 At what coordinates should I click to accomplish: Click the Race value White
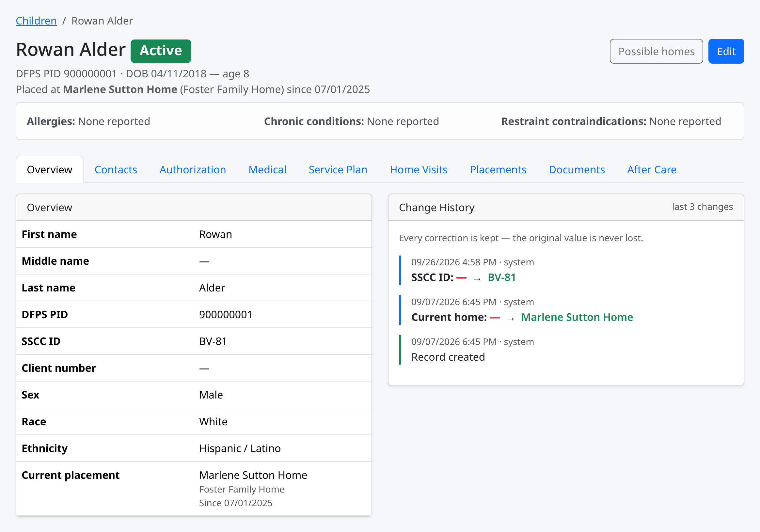(213, 422)
